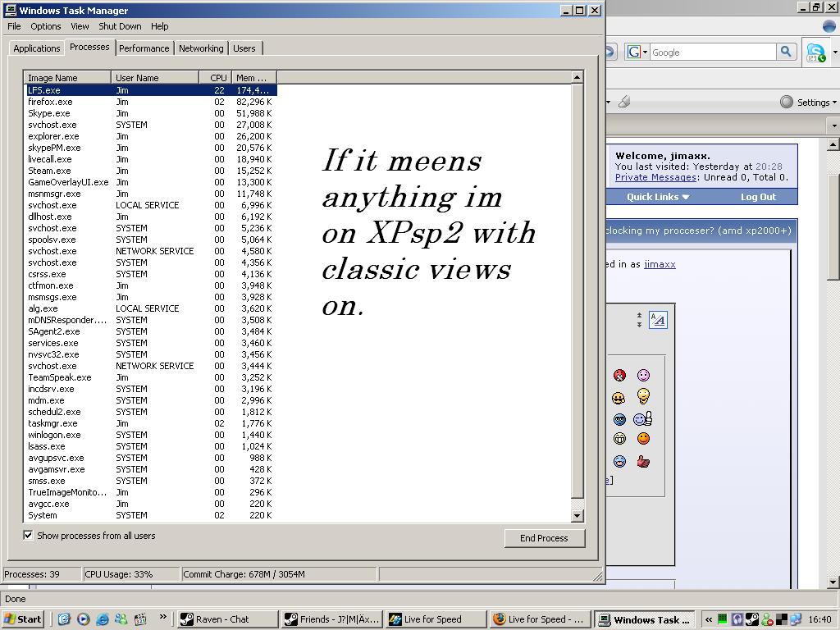Switch to Friends taskbar window

pos(332,619)
